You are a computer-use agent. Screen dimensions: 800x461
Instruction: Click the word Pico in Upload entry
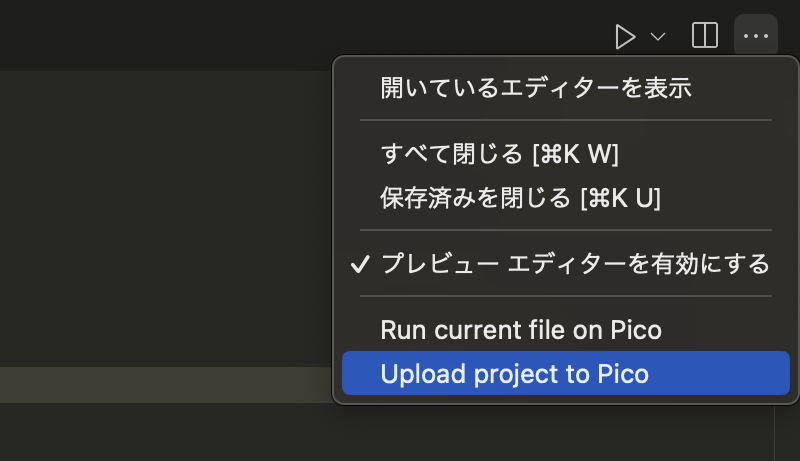point(623,374)
